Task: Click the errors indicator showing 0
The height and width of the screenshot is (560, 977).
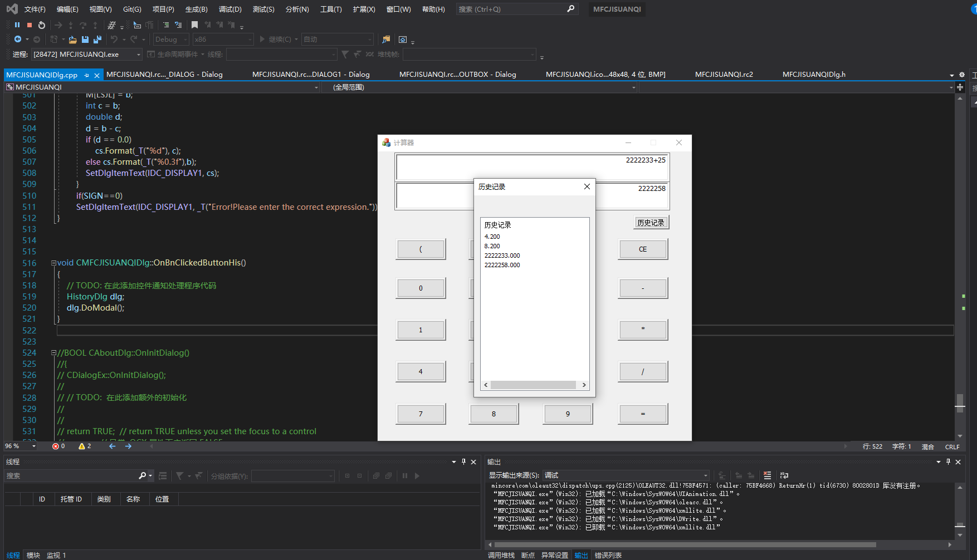Action: [58, 446]
